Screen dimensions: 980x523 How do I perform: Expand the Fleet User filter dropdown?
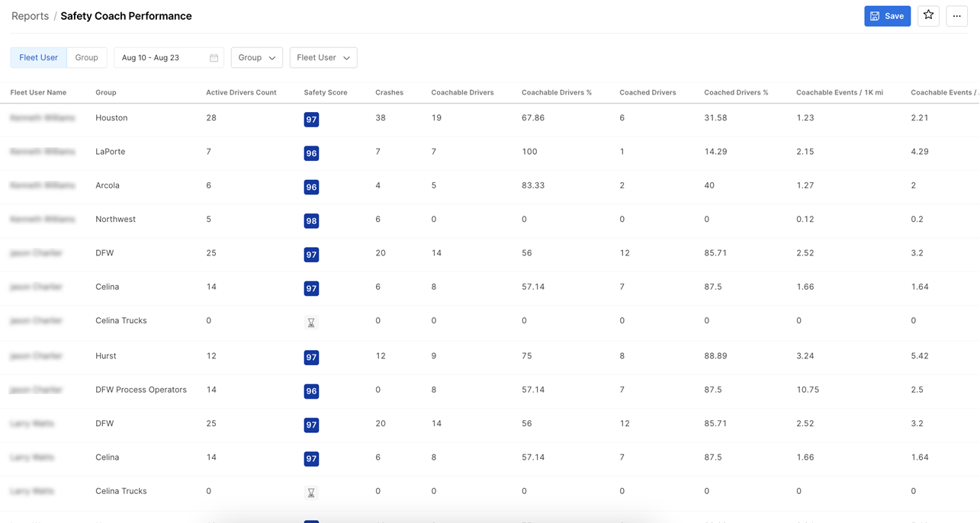[323, 57]
